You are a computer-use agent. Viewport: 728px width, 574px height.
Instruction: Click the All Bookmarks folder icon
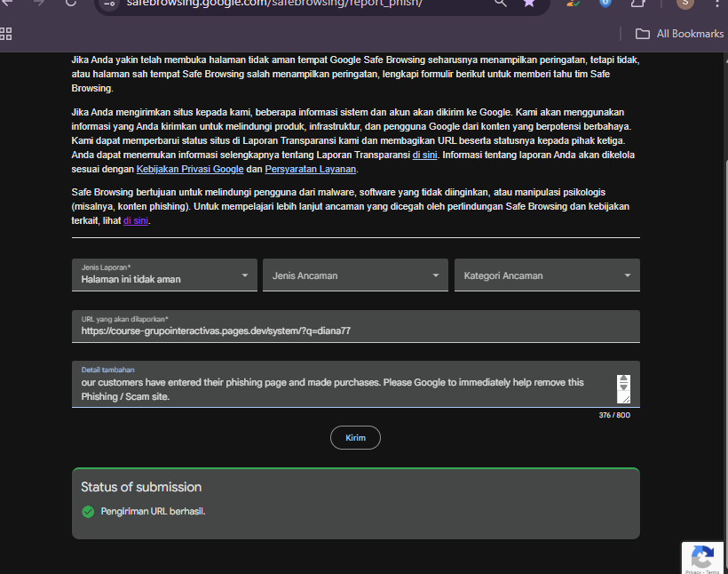[x=643, y=34]
